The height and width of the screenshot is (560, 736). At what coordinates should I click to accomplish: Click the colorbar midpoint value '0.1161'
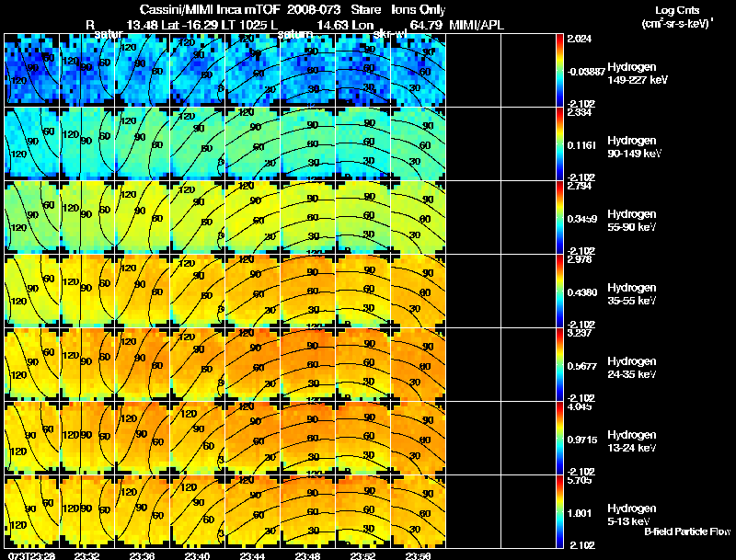582,145
